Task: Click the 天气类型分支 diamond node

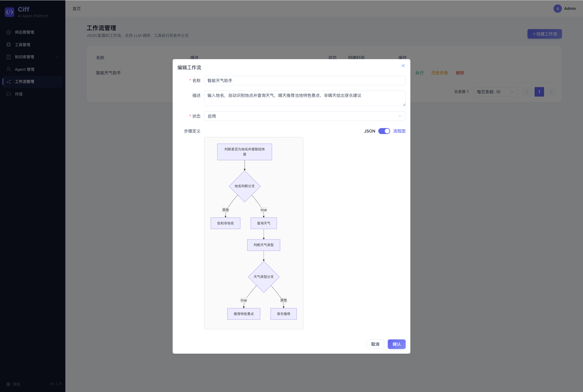Action: (264, 277)
